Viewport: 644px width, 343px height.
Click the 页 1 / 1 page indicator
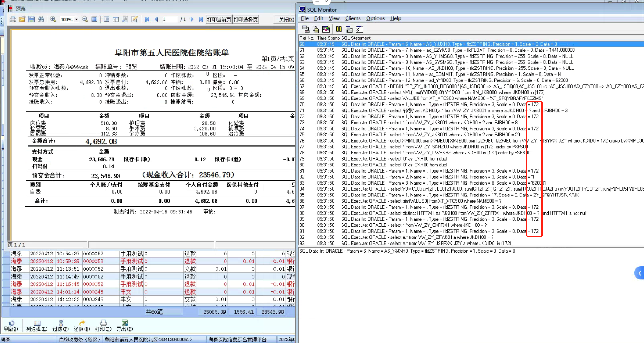pos(16,245)
